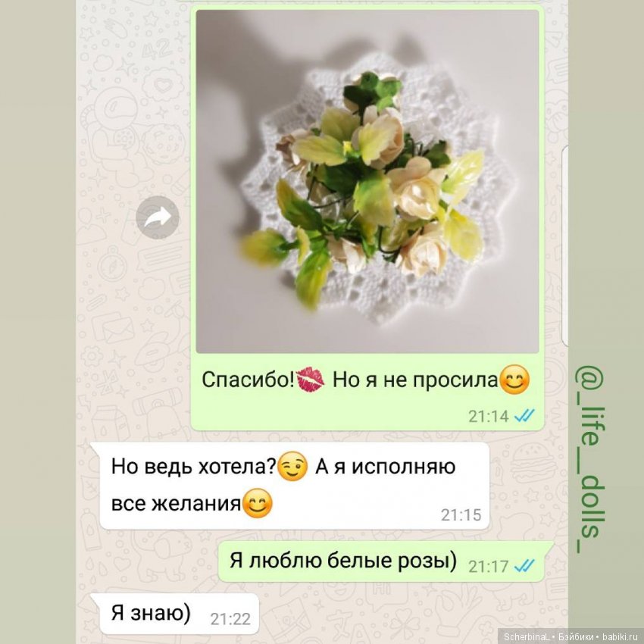Click the 21:14 timestamp under the photo

coord(489,417)
